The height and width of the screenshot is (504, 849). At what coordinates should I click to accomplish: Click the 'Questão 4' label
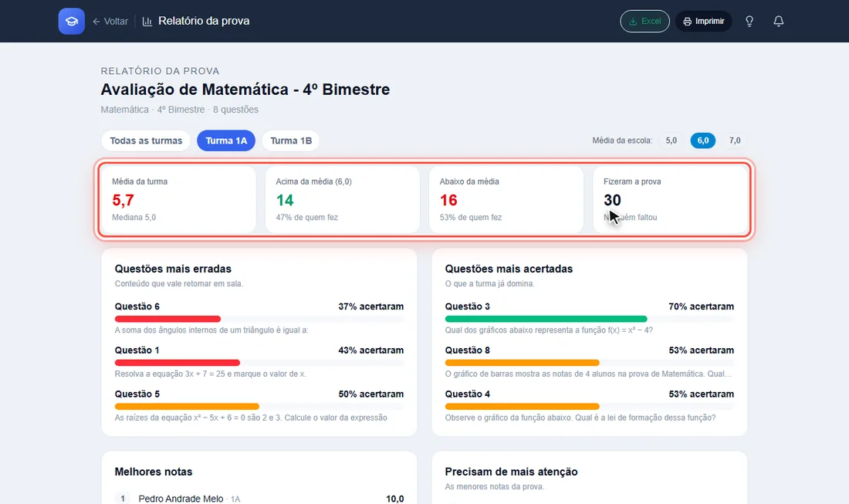[467, 394]
